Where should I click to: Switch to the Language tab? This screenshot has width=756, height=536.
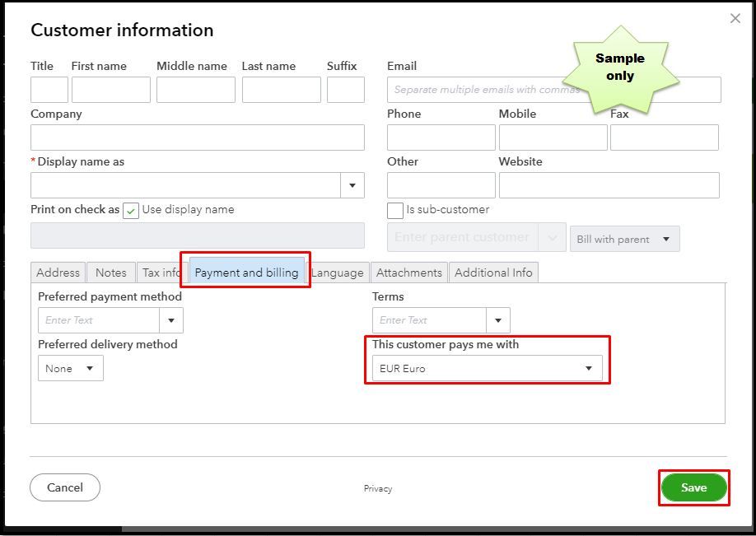pyautogui.click(x=338, y=273)
